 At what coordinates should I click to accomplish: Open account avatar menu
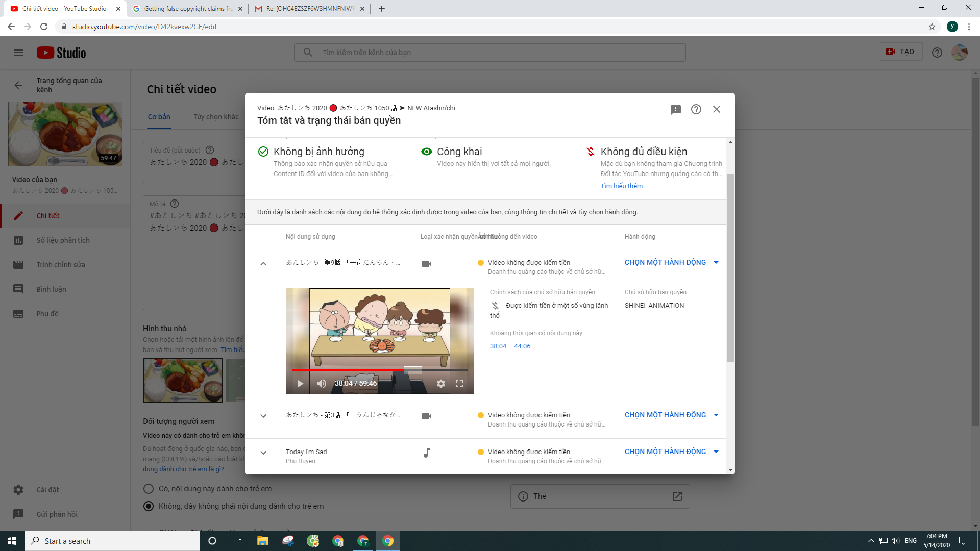pyautogui.click(x=960, y=53)
